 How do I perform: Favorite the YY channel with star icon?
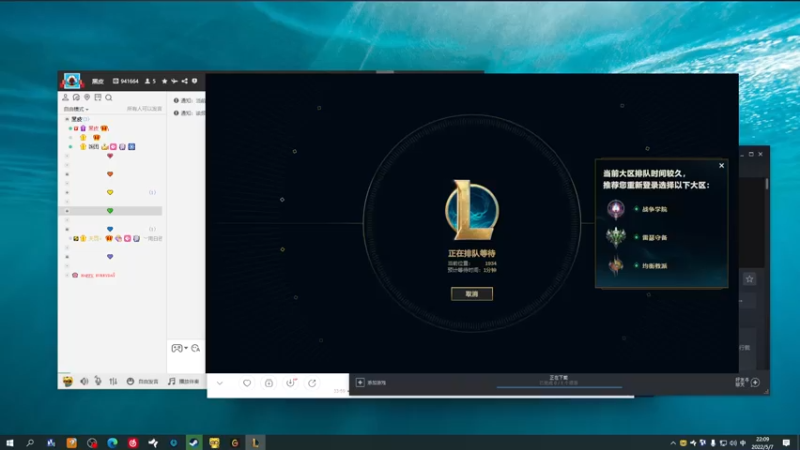coord(164,81)
